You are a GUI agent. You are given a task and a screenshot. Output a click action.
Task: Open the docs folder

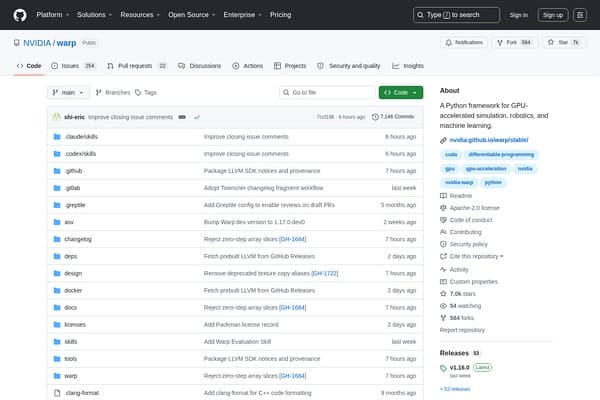tap(71, 308)
